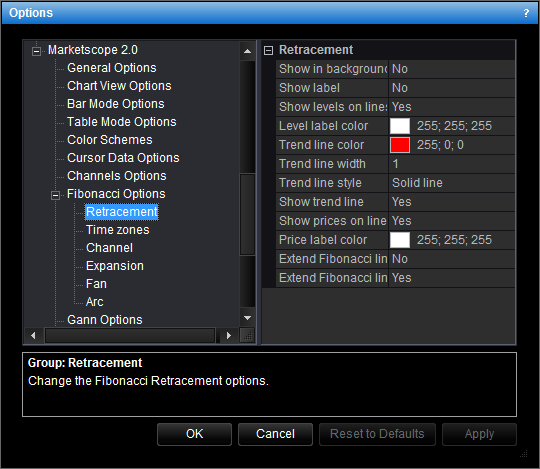Open Table Mode Options
This screenshot has width=540, height=469.
(122, 122)
